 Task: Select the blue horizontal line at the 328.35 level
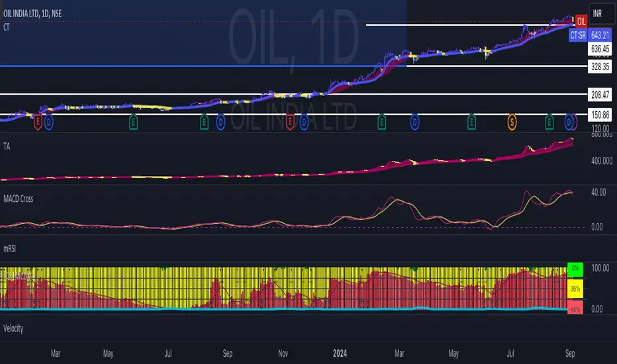(x=203, y=66)
